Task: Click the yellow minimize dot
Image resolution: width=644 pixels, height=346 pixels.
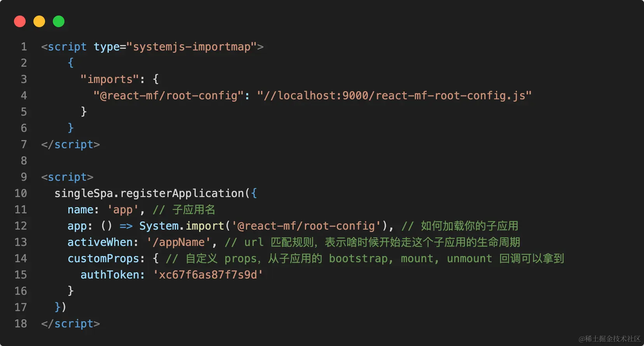Action: click(39, 21)
